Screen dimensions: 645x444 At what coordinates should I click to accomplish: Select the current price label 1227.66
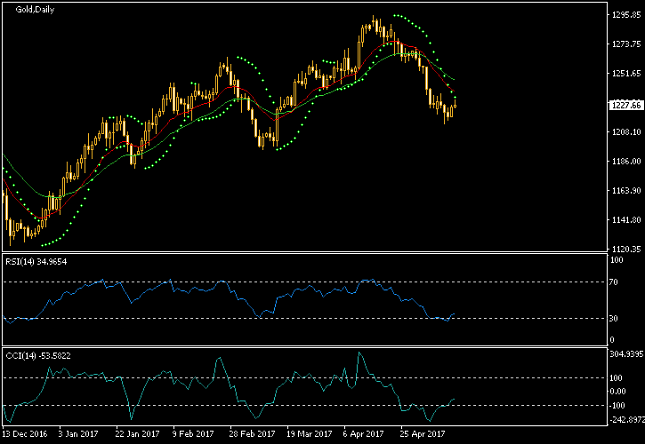[x=626, y=105]
